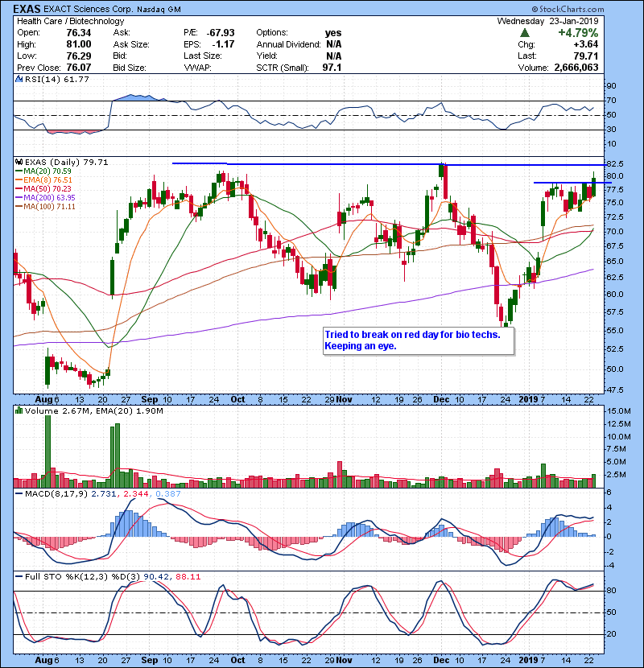Click the Volume figure 2,666,063
Screen dimensions: 644x668
coord(576,68)
